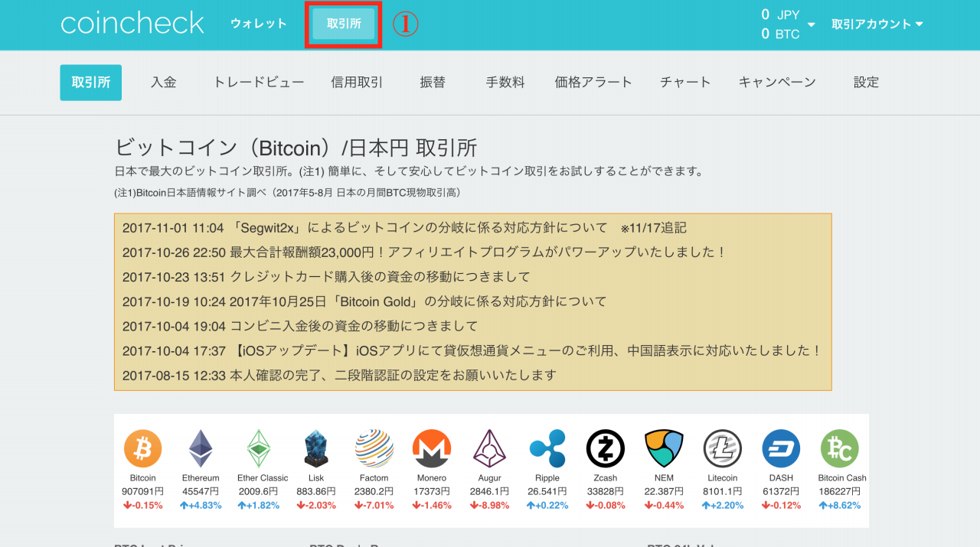980x547 pixels.
Task: Switch to the 入金 tab
Action: [163, 83]
